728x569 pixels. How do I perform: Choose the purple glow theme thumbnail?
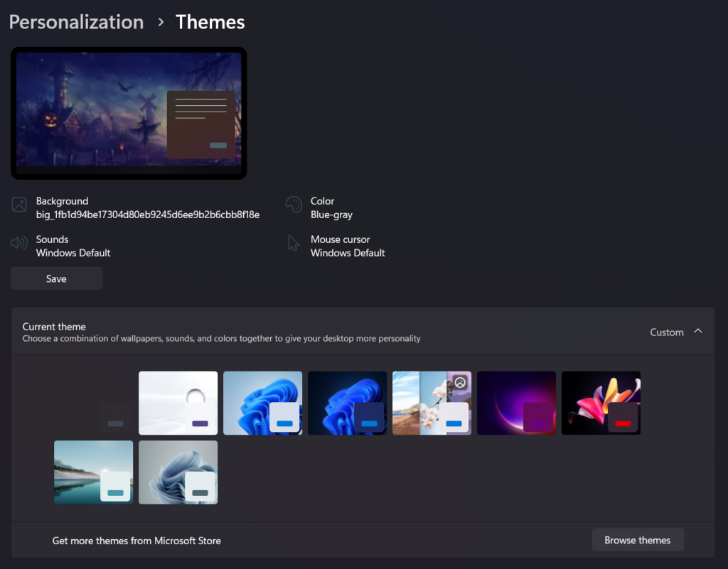pos(516,403)
